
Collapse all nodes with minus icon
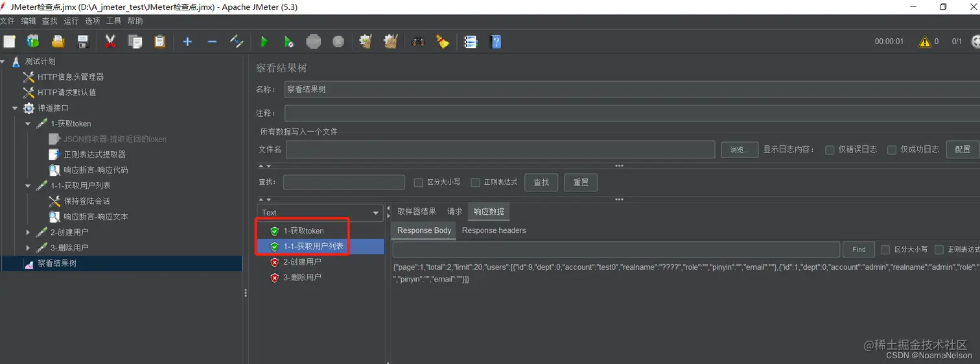coord(212,42)
